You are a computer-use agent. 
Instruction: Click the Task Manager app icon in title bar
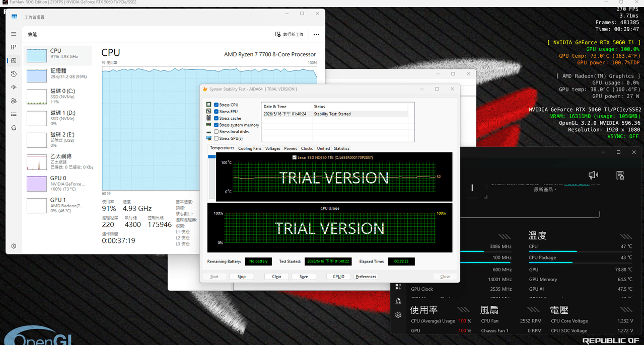14,17
